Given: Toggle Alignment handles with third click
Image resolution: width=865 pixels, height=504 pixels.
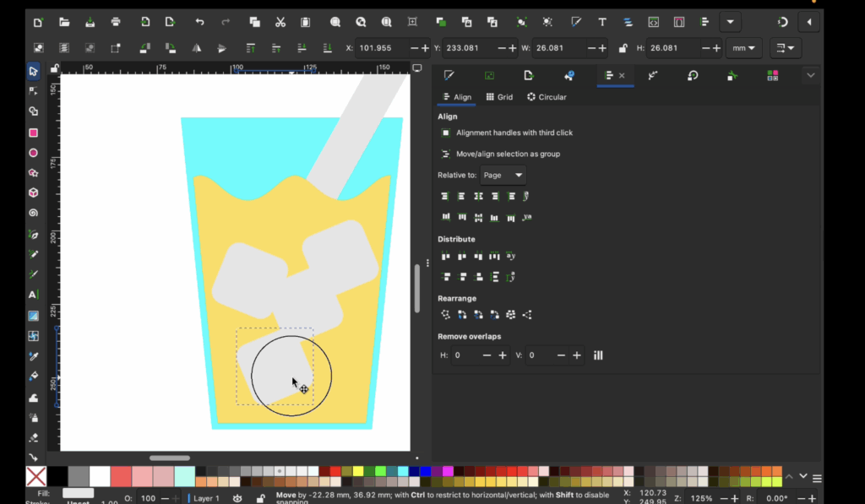Looking at the screenshot, I should coord(445,133).
